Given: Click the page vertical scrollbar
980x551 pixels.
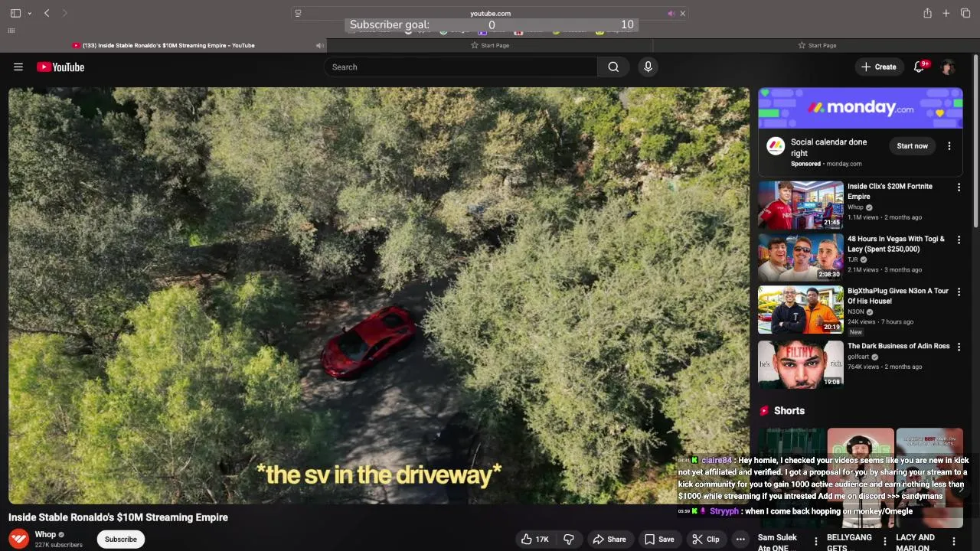Looking at the screenshot, I should (975, 142).
